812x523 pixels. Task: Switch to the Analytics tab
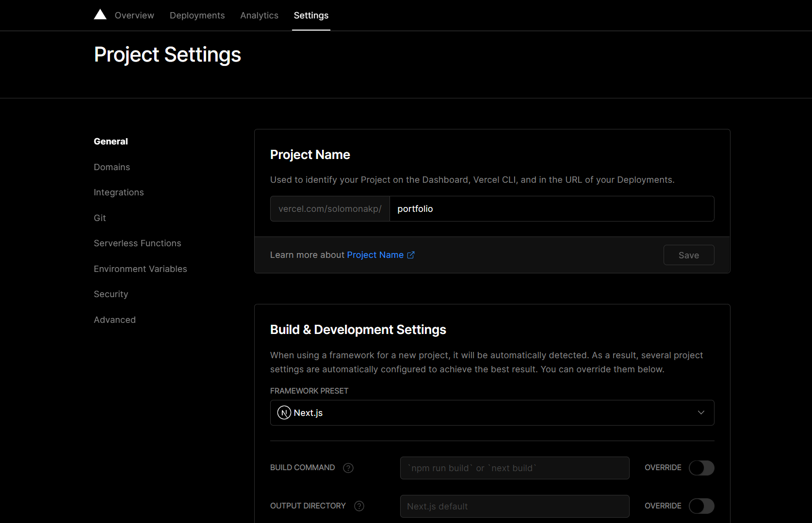pyautogui.click(x=259, y=15)
